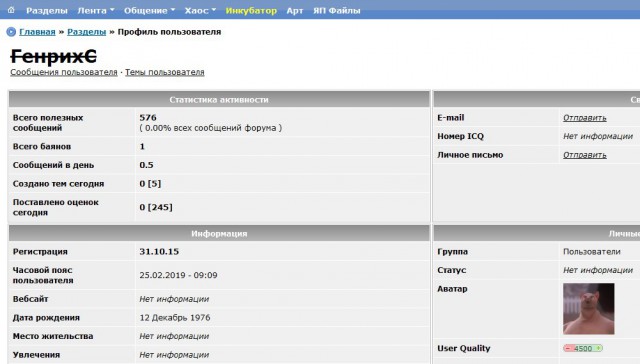
Task: Open the Арт section
Action: pos(295,11)
